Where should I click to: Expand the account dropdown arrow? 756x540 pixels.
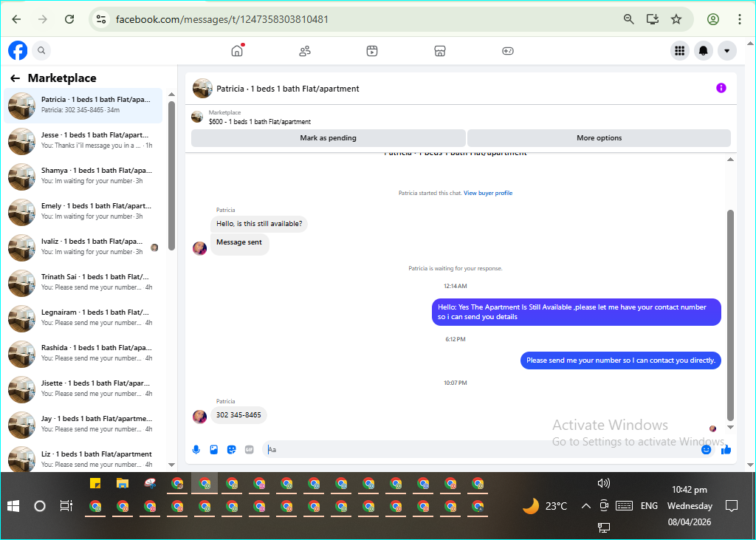point(727,51)
